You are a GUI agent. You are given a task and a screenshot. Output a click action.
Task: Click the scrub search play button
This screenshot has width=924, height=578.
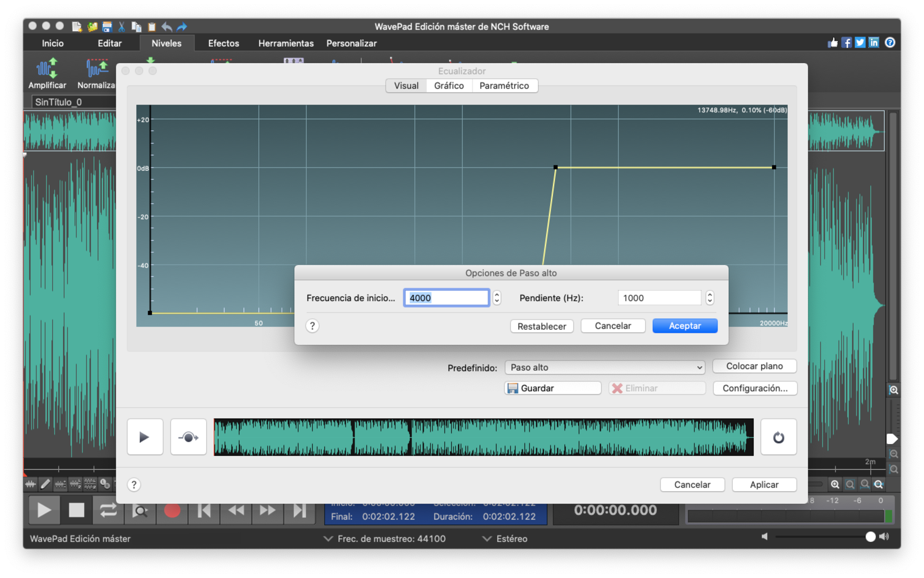pyautogui.click(x=140, y=510)
